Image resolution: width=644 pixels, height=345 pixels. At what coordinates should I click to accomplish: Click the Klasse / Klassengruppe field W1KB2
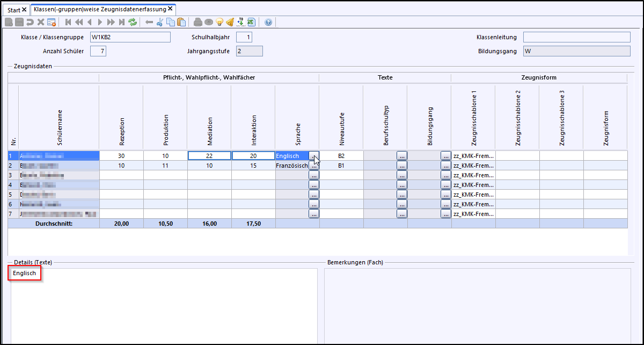point(129,37)
